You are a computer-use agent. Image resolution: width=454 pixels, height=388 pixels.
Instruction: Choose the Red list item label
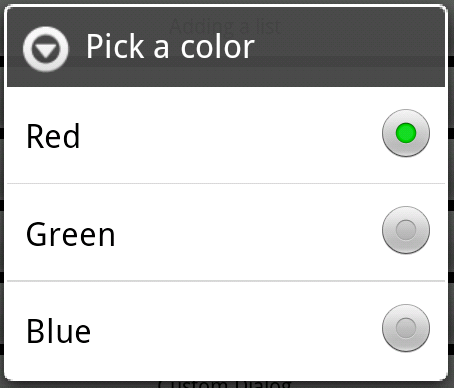pos(53,136)
